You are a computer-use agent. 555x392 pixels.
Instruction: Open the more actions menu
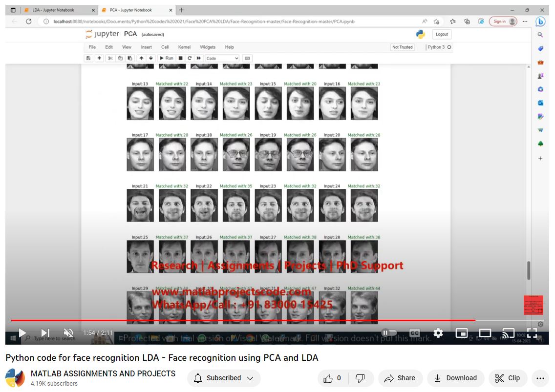click(540, 378)
